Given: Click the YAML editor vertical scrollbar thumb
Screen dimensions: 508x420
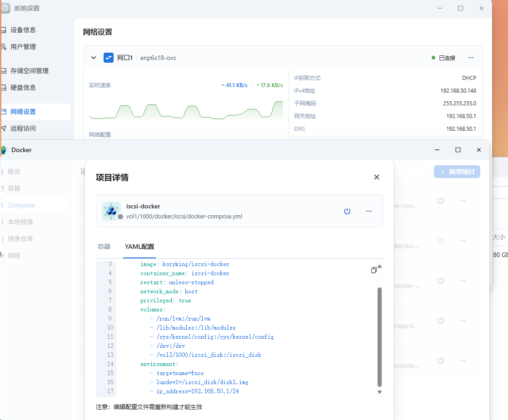Looking at the screenshot, I should [380, 337].
